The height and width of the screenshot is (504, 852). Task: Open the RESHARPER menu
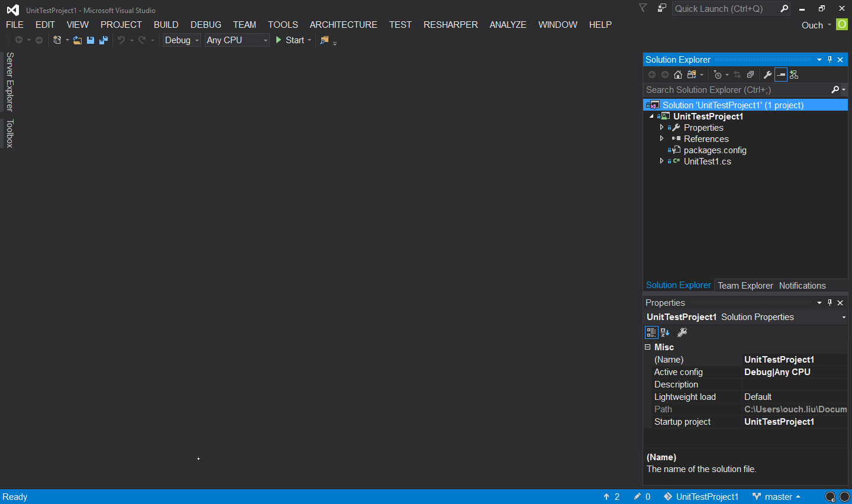pos(451,25)
